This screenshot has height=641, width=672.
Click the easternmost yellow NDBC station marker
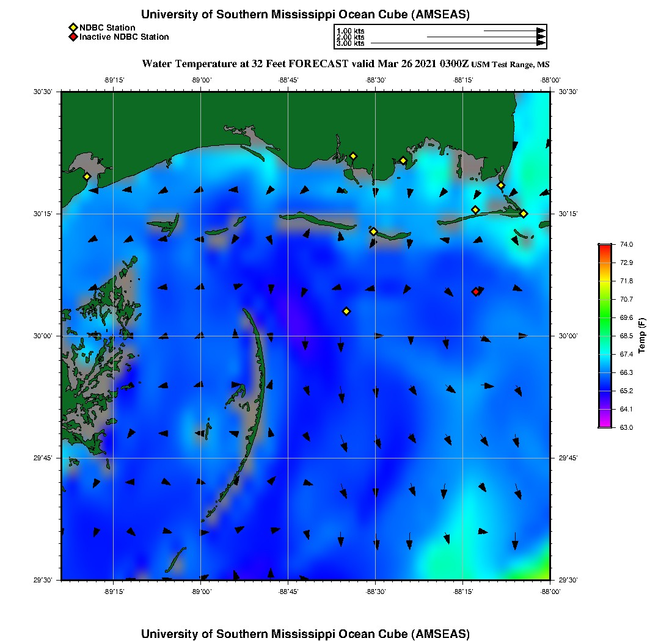(524, 213)
